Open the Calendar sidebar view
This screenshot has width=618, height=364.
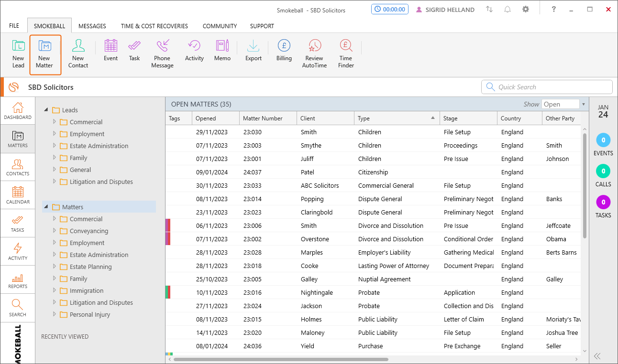click(18, 195)
